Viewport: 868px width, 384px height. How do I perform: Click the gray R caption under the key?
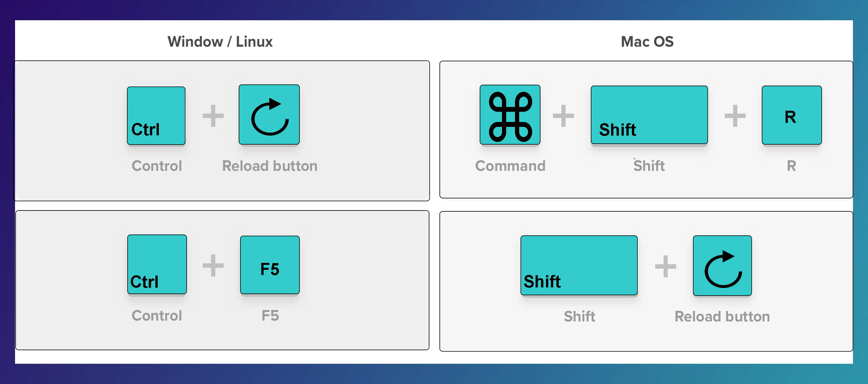[x=791, y=166]
